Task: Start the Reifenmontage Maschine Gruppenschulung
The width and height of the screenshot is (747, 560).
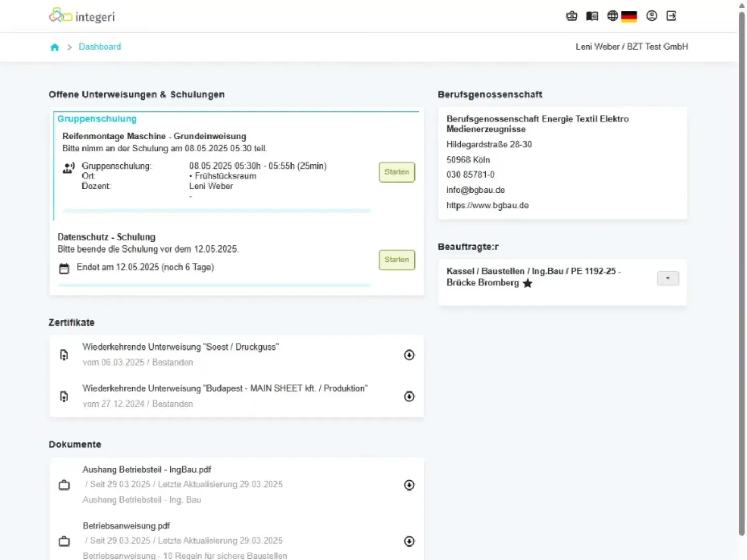Action: coord(397,172)
